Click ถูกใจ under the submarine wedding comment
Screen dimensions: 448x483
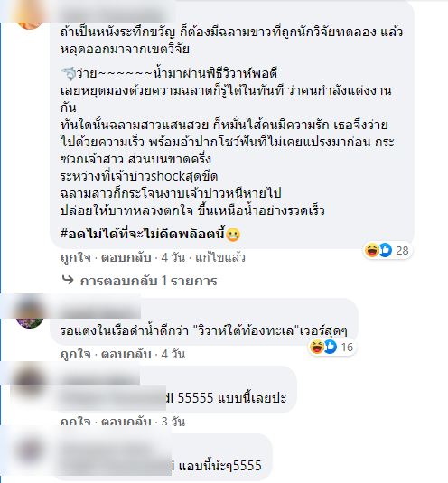pyautogui.click(x=76, y=354)
